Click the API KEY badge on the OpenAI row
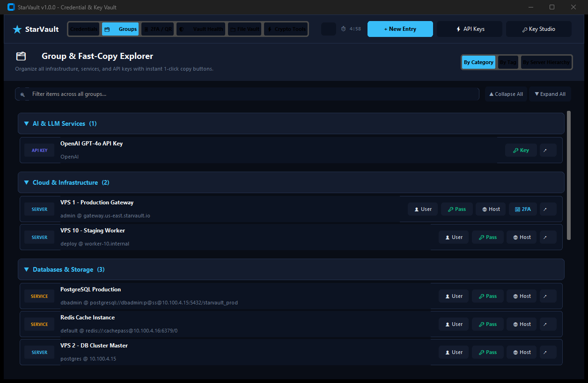 point(39,151)
